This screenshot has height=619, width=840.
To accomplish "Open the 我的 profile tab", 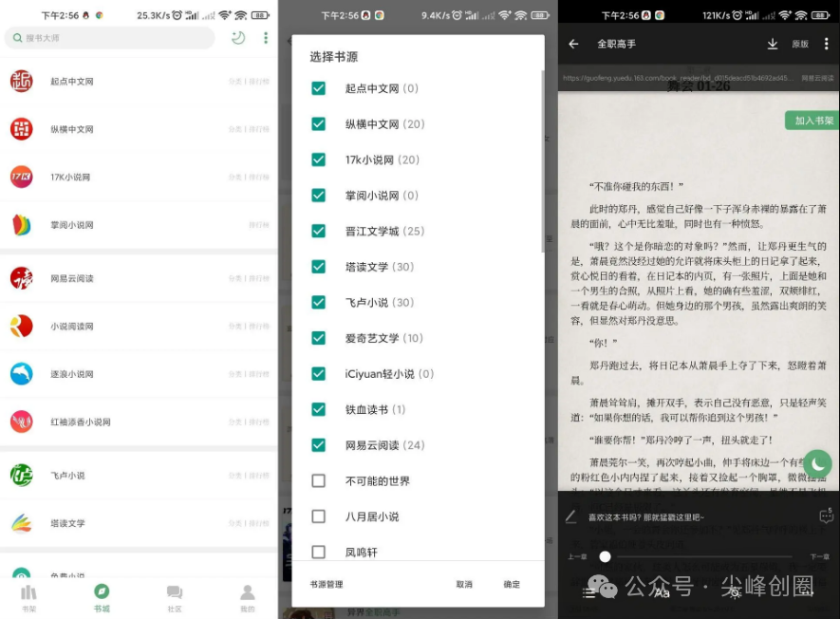I will pyautogui.click(x=247, y=597).
